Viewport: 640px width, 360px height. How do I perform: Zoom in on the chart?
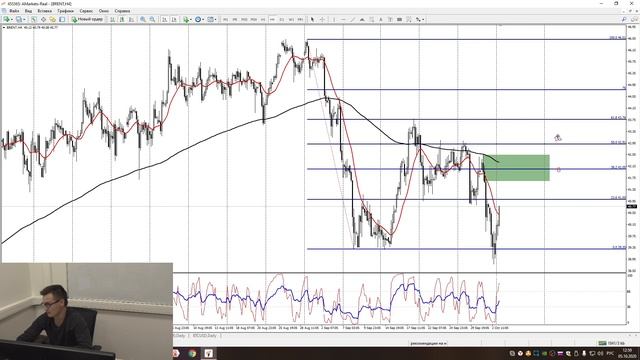[143, 19]
